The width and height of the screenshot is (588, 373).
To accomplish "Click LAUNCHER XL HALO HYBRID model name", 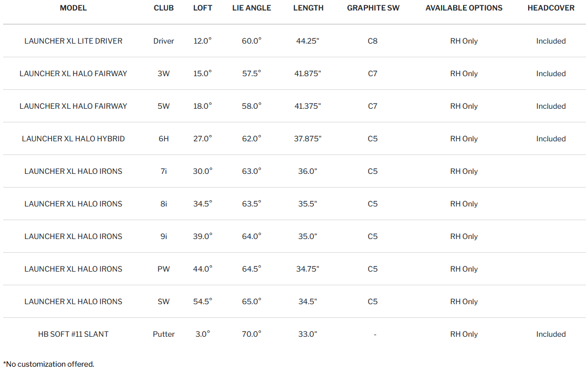I will pos(73,139).
